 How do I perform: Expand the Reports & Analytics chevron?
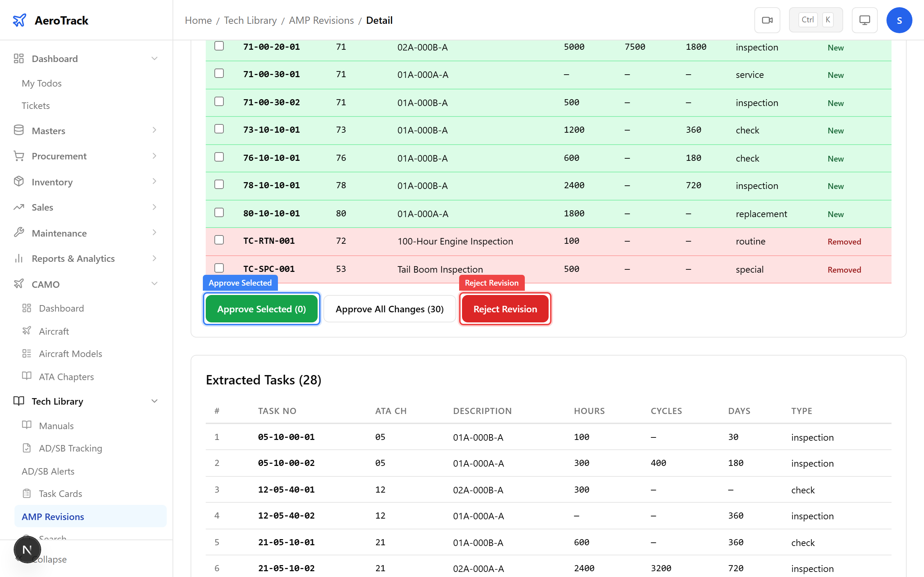154,258
